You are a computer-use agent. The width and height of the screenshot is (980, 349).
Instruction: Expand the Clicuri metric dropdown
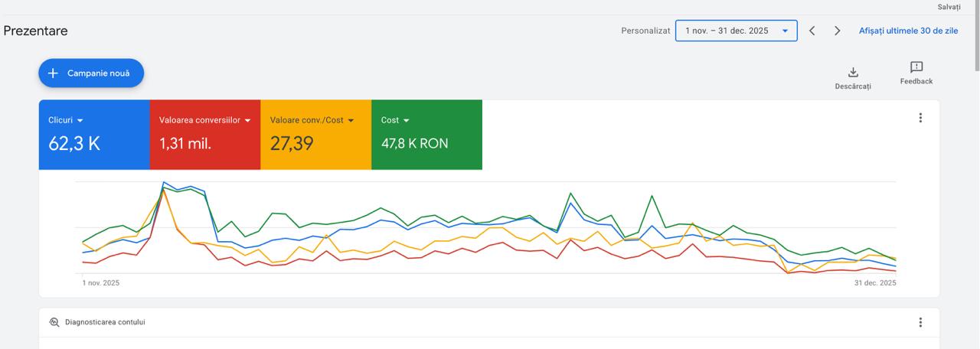[x=80, y=121]
